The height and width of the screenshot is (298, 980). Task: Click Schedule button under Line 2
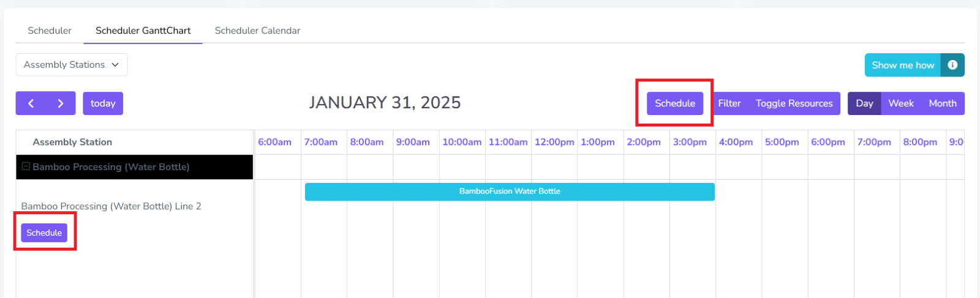pyautogui.click(x=44, y=233)
